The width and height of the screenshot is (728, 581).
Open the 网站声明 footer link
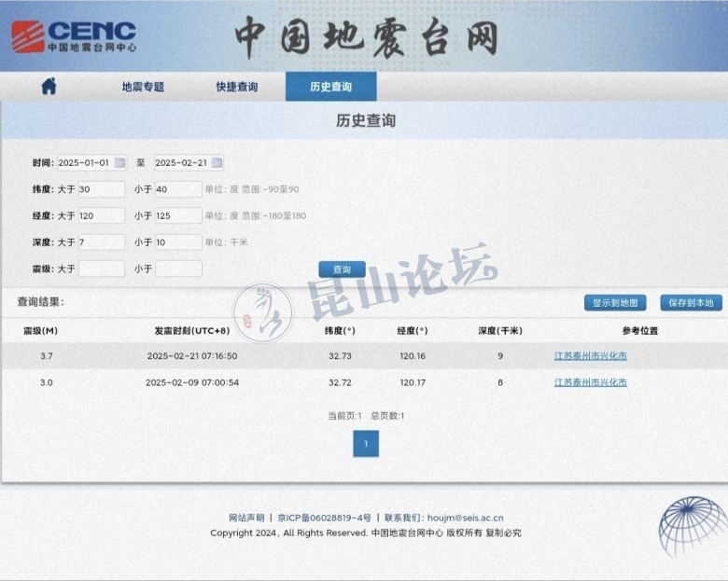tap(246, 518)
